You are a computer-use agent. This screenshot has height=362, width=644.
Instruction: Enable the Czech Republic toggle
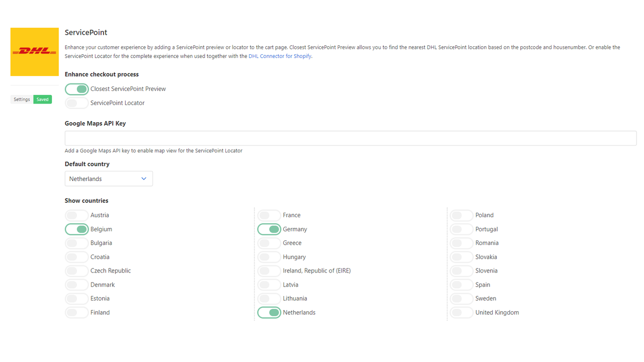tap(76, 270)
